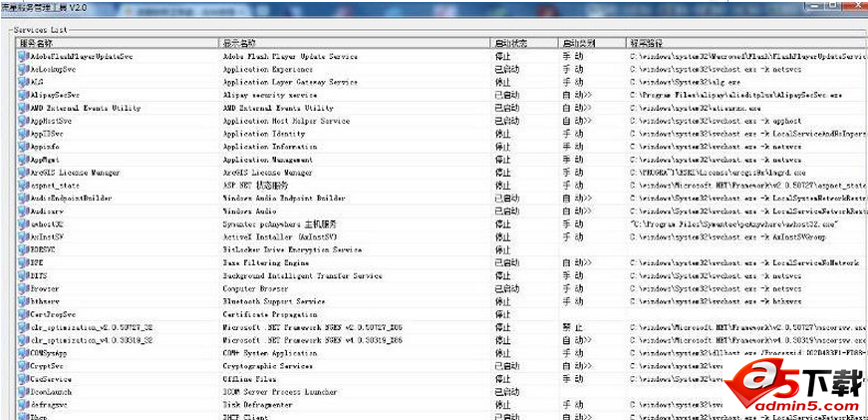Select the AlipaySecSvc.exe program path cell

click(x=736, y=96)
